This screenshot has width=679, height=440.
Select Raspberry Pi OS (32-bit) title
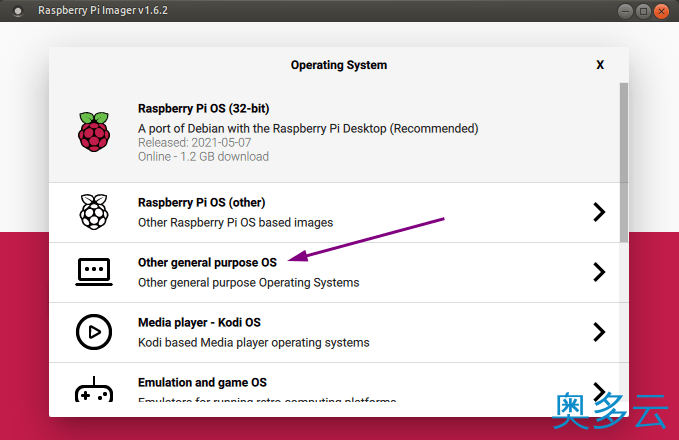point(204,108)
